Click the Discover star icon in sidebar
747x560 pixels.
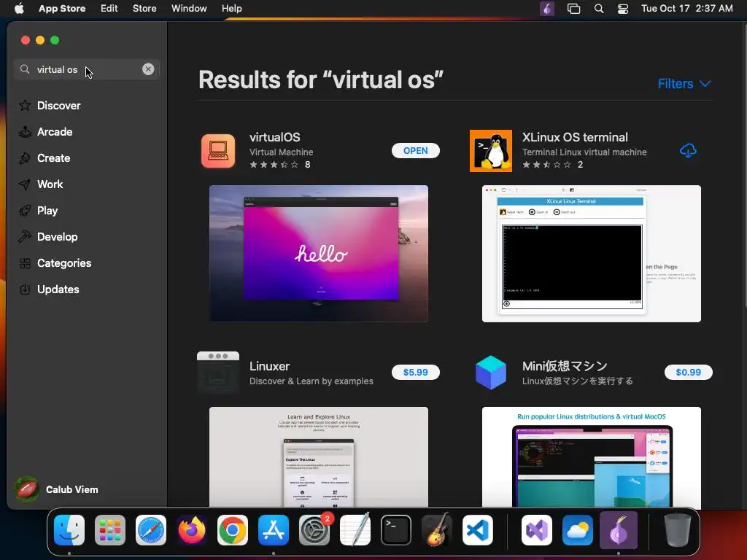point(25,105)
